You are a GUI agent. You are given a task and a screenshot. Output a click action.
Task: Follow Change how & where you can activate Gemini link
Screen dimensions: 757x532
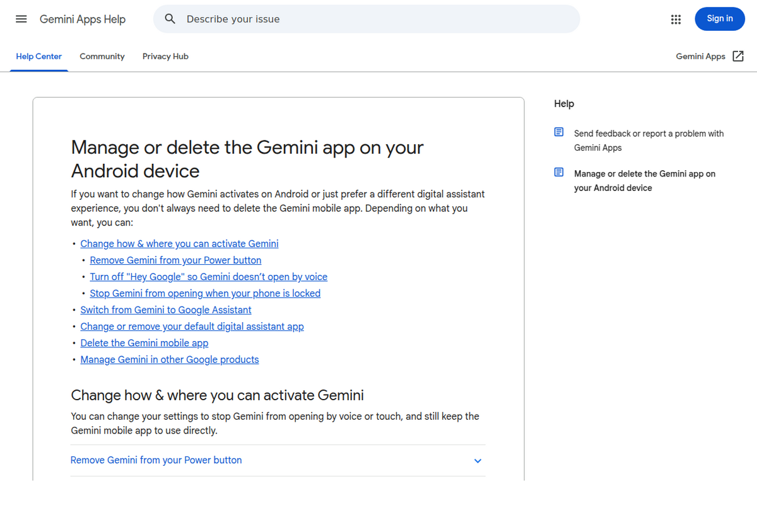tap(179, 244)
